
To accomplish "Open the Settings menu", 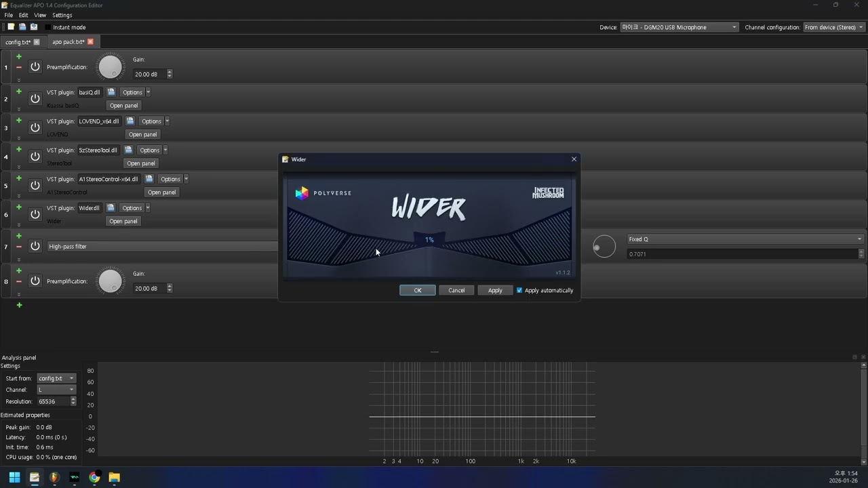I will (62, 15).
